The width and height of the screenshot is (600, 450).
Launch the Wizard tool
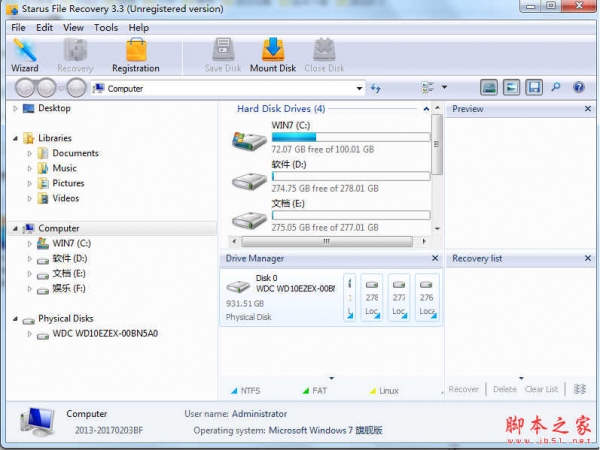[24, 55]
